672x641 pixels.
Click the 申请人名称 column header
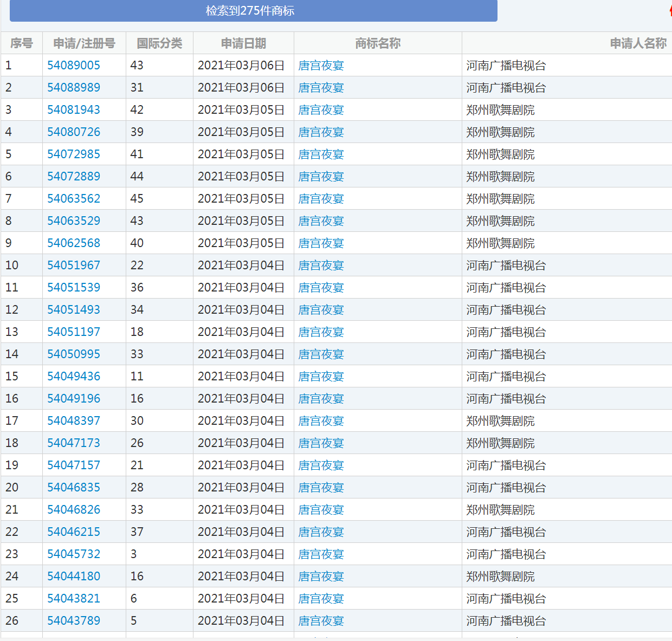(638, 43)
